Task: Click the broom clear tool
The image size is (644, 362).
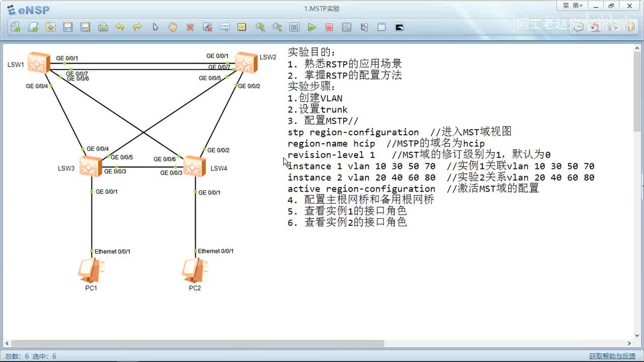Action: click(207, 27)
